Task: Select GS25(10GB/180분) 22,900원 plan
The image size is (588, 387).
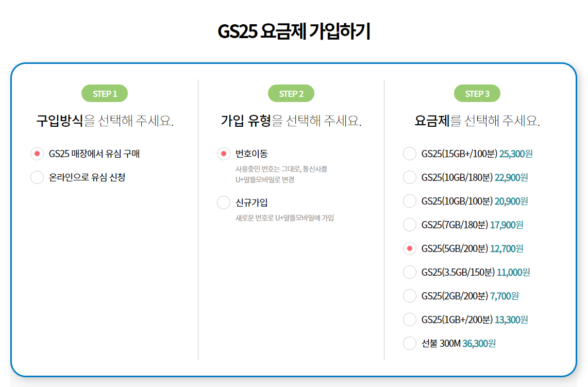Action: [x=410, y=177]
